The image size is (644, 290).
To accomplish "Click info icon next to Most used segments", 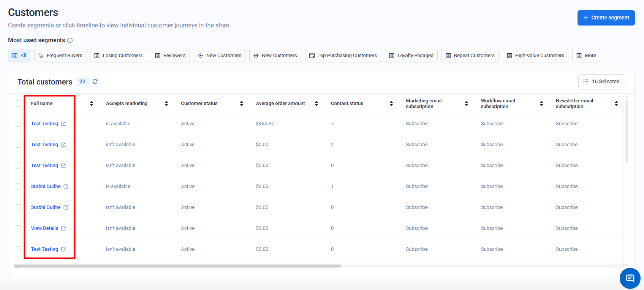I will point(70,40).
